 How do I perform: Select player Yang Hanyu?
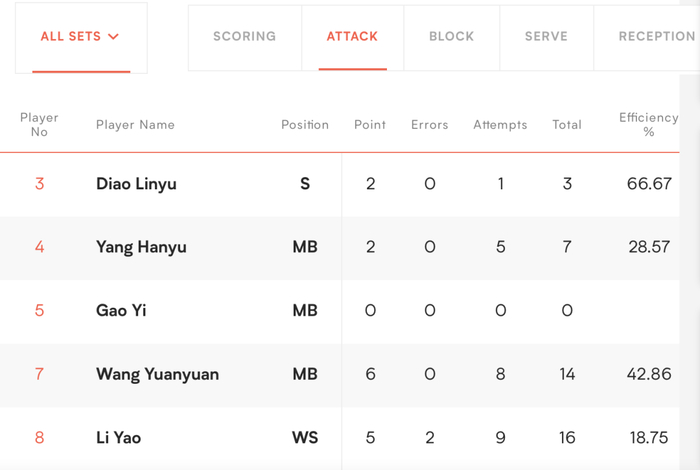coord(141,247)
